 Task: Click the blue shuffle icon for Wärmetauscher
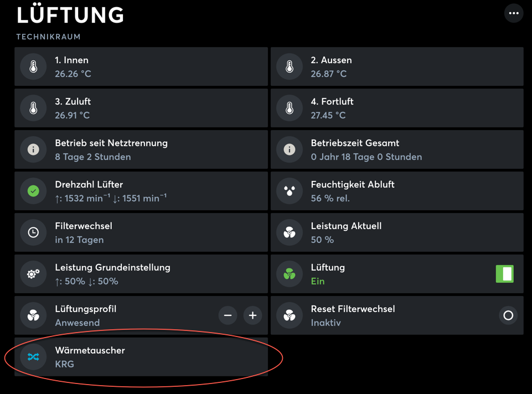33,357
